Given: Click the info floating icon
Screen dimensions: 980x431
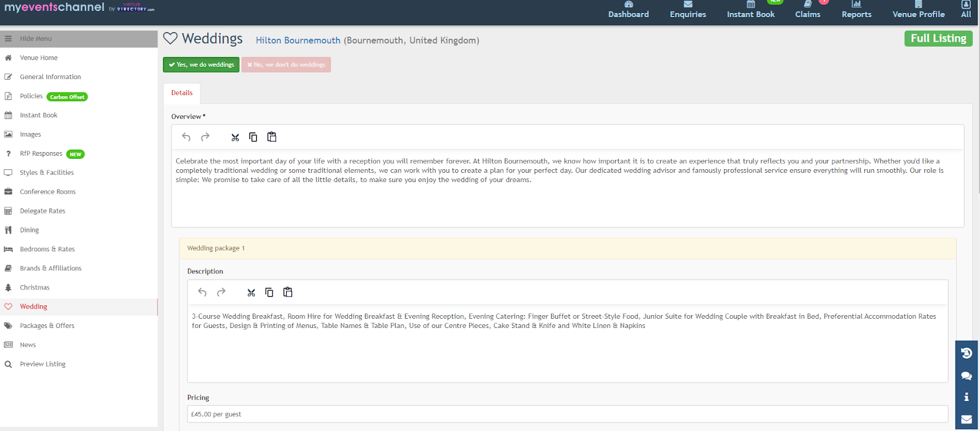Looking at the screenshot, I should click(x=967, y=397).
